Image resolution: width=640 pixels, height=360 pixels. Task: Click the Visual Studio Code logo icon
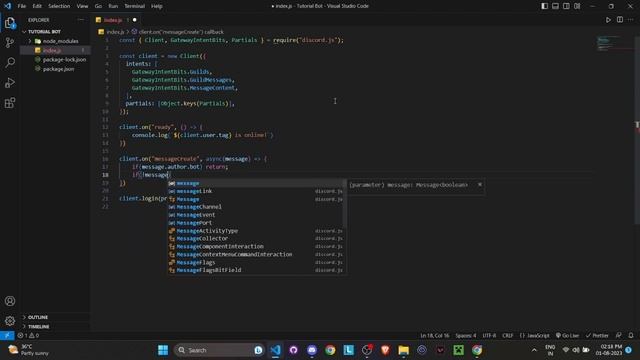(x=7, y=6)
